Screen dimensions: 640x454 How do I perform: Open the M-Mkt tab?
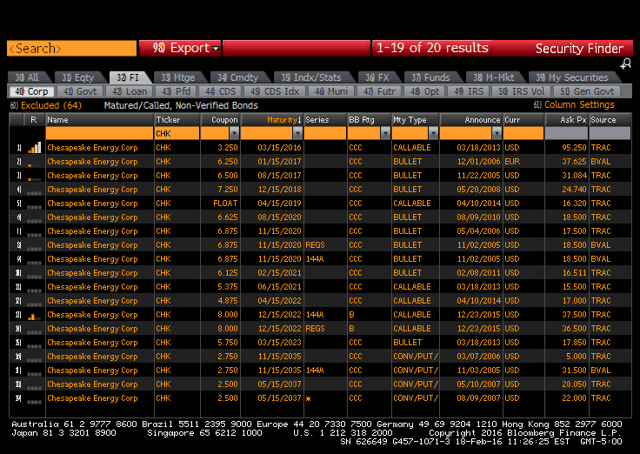(x=494, y=77)
